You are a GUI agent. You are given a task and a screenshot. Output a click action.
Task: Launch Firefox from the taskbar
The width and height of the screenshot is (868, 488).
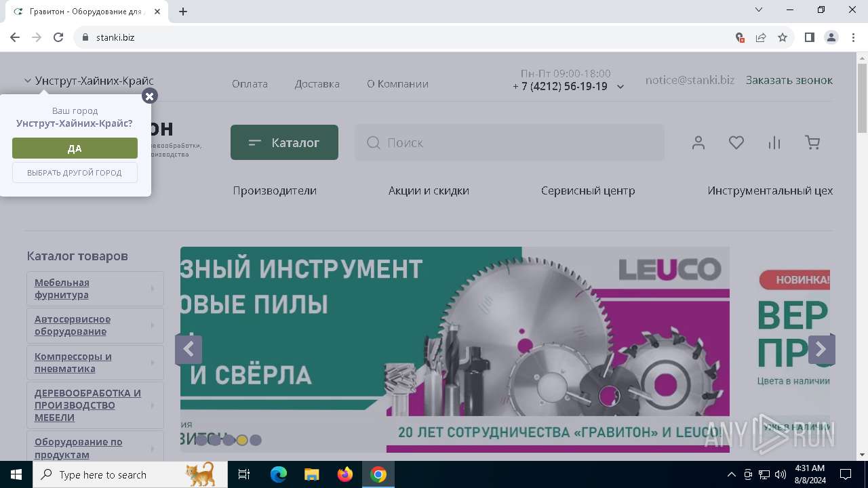pos(345,474)
